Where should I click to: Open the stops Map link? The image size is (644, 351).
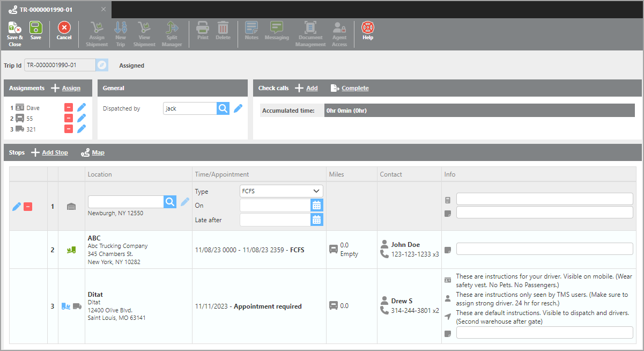[x=98, y=152]
